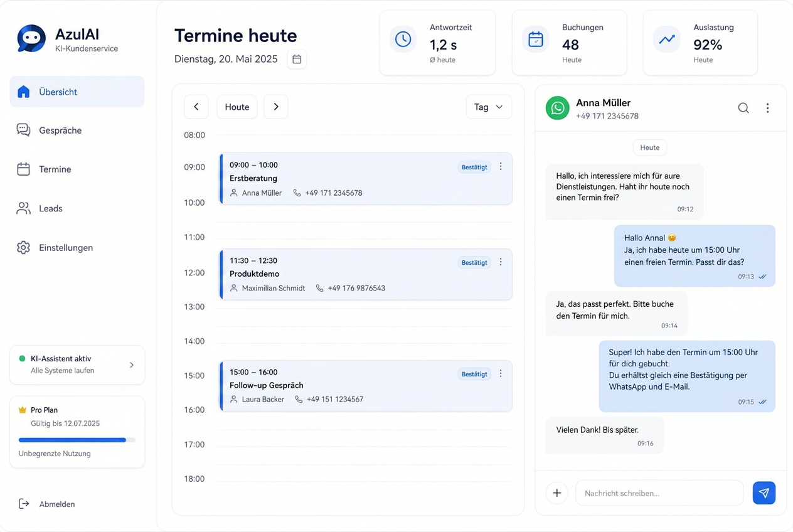The width and height of the screenshot is (793, 532).
Task: Go to the previous day
Action: pos(196,107)
